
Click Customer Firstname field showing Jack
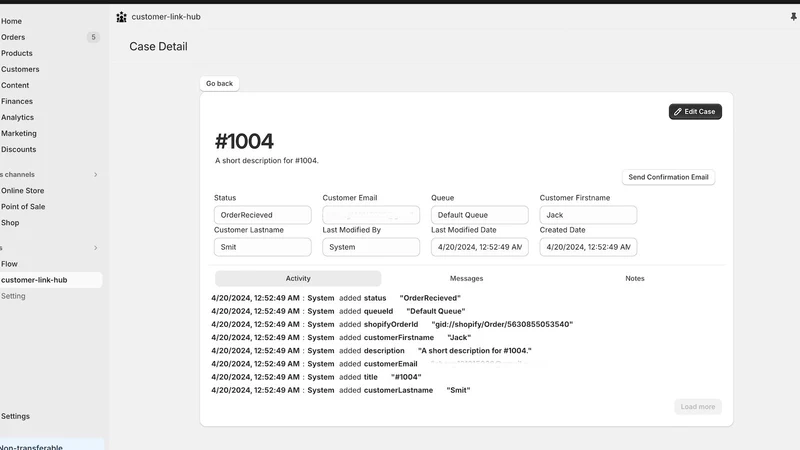click(588, 215)
